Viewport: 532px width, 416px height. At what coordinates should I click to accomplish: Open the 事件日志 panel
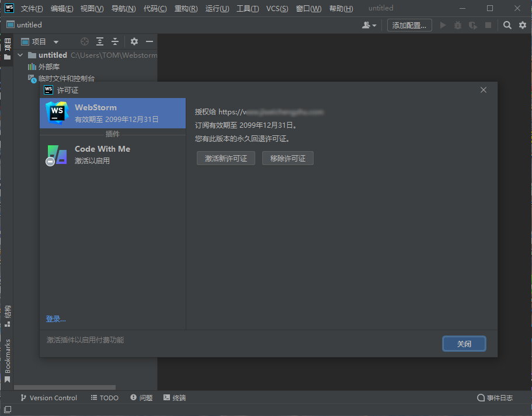click(x=495, y=398)
